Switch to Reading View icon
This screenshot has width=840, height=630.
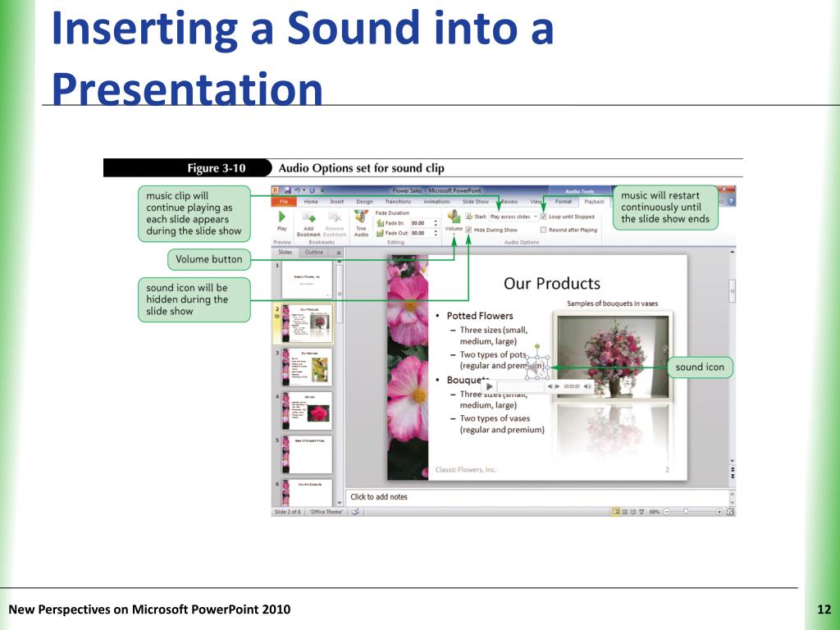[633, 512]
